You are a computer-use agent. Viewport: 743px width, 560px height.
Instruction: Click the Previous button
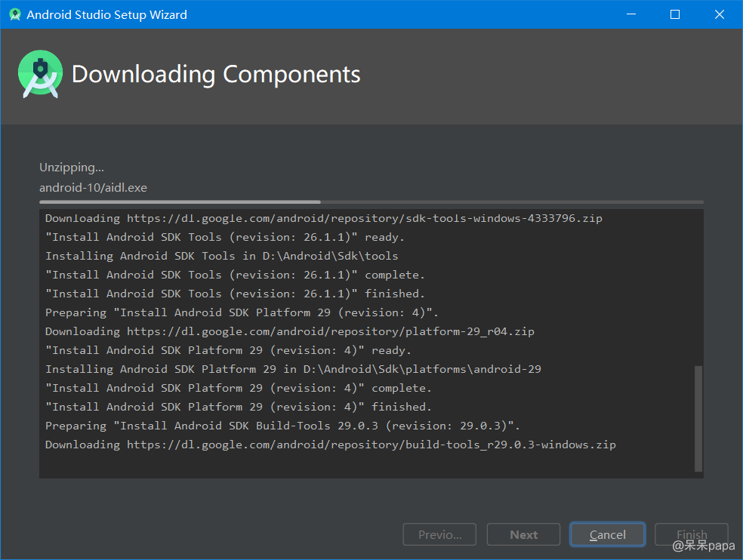click(439, 534)
